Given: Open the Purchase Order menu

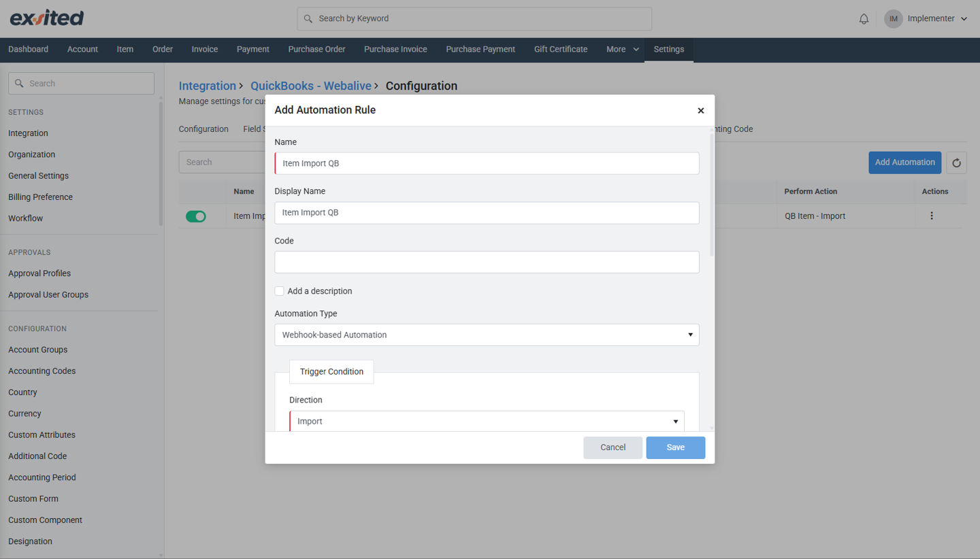Looking at the screenshot, I should 316,50.
